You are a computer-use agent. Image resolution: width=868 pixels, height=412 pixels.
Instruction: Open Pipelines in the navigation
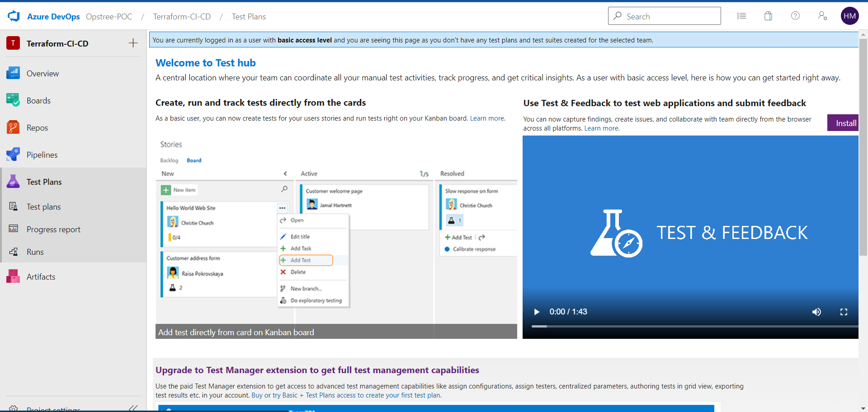(x=42, y=155)
